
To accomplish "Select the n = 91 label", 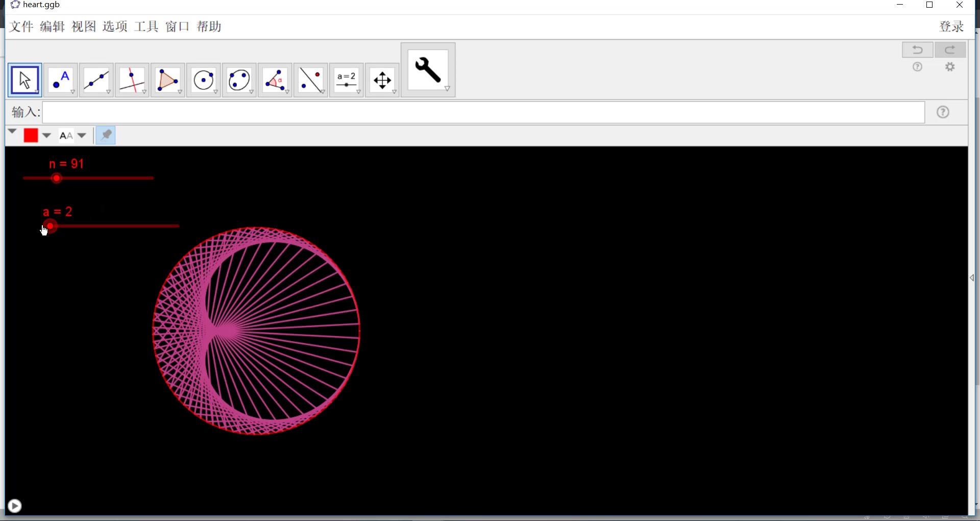I will (66, 164).
